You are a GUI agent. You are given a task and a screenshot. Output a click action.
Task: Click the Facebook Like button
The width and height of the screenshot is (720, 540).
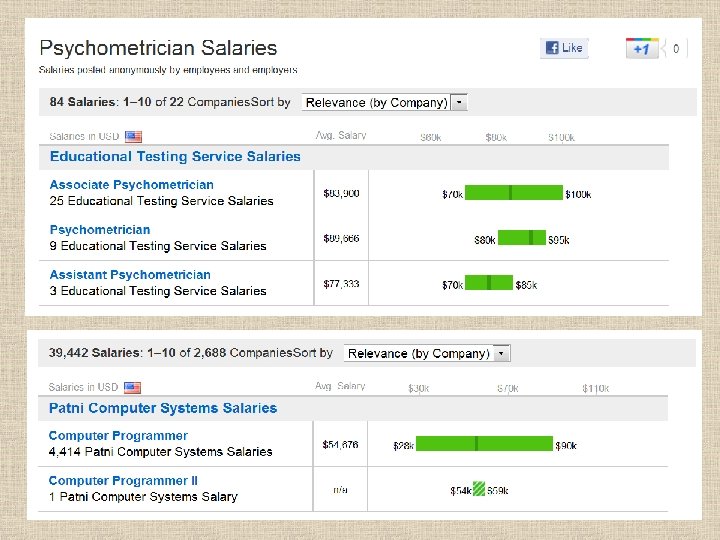click(x=564, y=48)
